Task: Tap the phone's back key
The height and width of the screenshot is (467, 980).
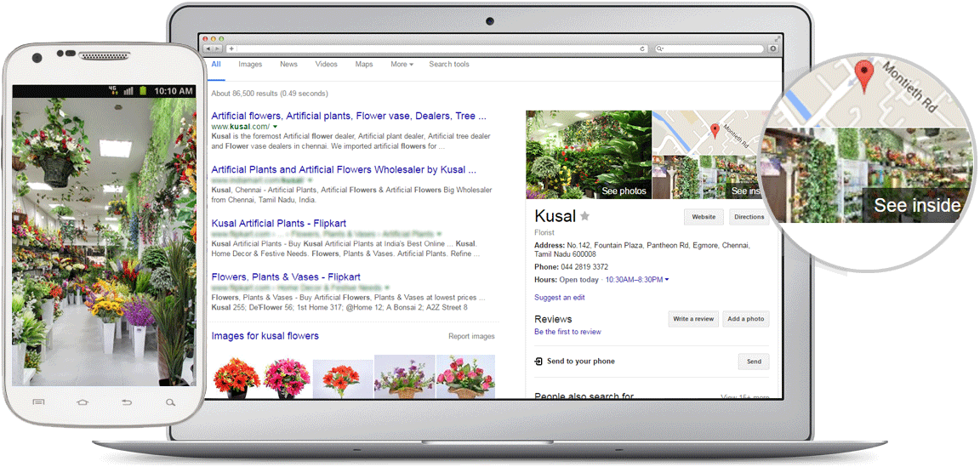Action: click(x=127, y=402)
